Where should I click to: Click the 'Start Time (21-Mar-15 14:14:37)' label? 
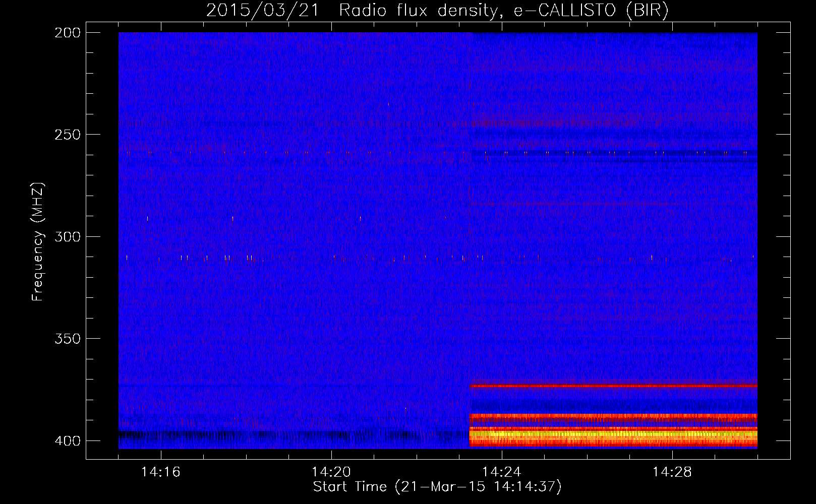(x=437, y=487)
